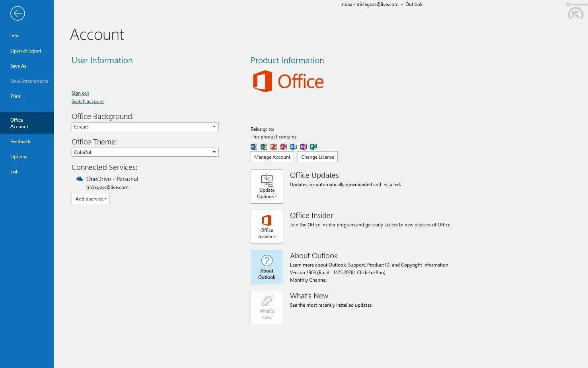Click the OneNote app icon under product contains
This screenshot has height=368, width=588.
304,147
